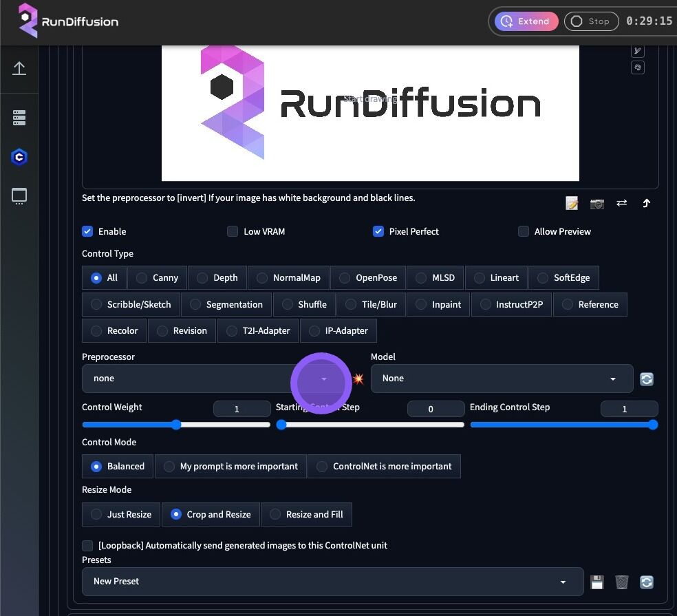This screenshot has width=677, height=616.
Task: Click the camera webcam icon
Action: click(x=597, y=203)
